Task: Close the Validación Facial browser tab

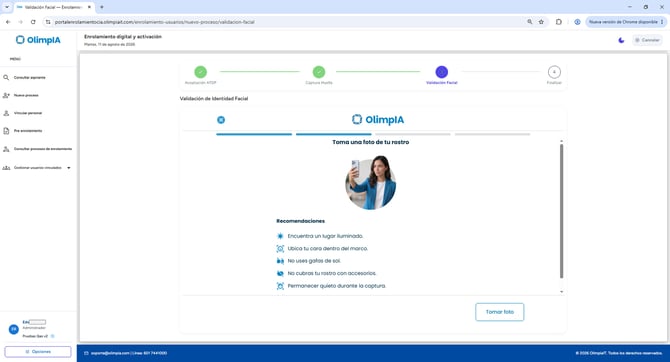Action: pos(89,7)
